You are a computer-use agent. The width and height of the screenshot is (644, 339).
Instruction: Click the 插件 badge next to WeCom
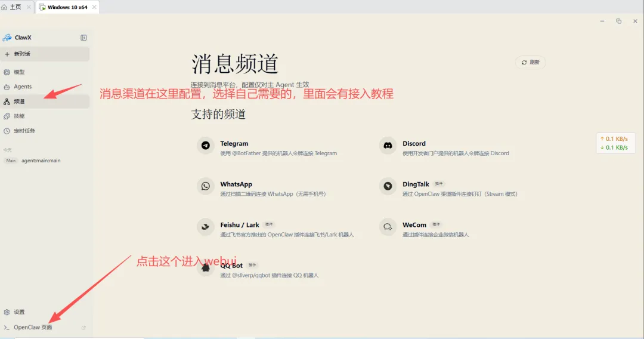[x=436, y=225]
